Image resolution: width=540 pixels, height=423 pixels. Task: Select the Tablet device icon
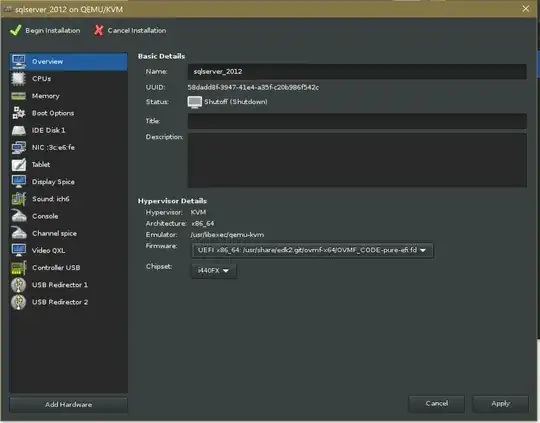(19, 165)
